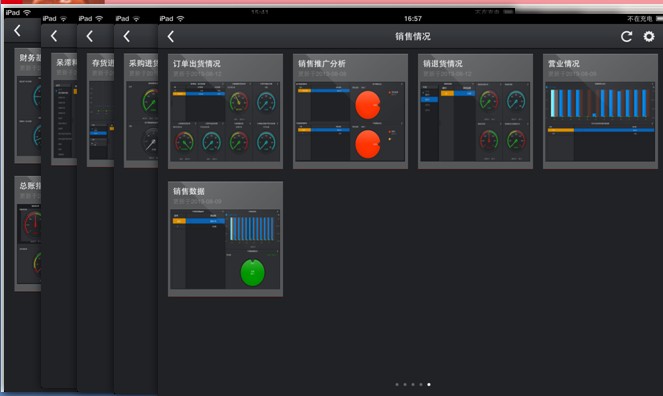Click the 销售数据 card title
This screenshot has height=396, width=663.
coord(189,191)
